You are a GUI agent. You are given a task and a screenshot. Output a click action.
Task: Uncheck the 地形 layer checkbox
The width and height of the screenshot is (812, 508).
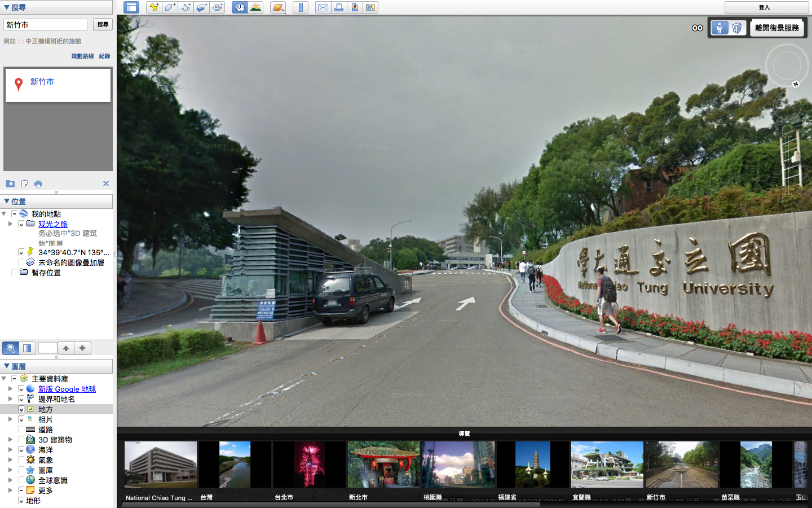(x=21, y=501)
